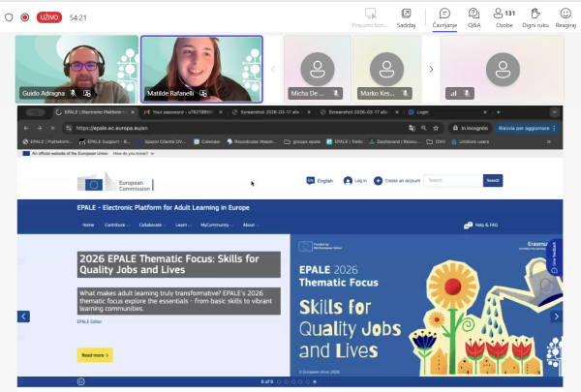Go to the next carousel slide

coord(555,317)
